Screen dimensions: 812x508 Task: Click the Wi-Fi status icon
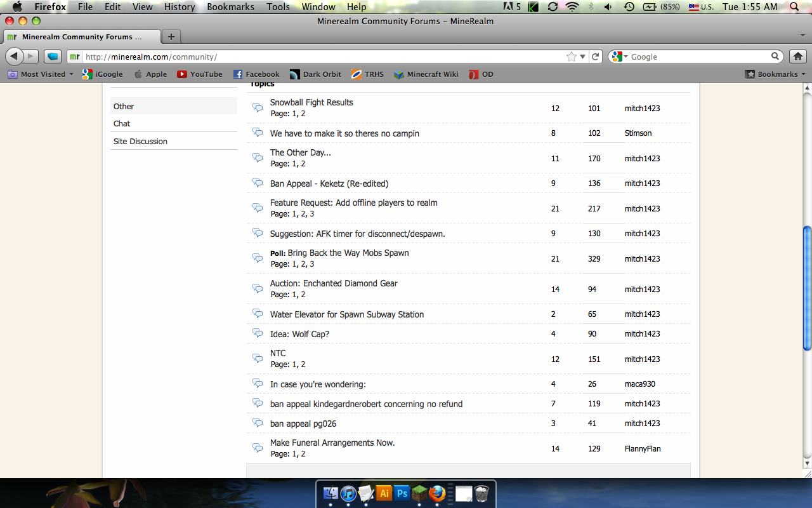572,7
